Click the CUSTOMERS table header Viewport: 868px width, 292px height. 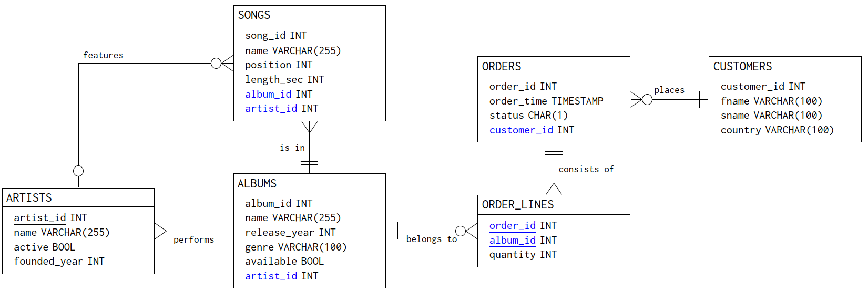point(742,67)
